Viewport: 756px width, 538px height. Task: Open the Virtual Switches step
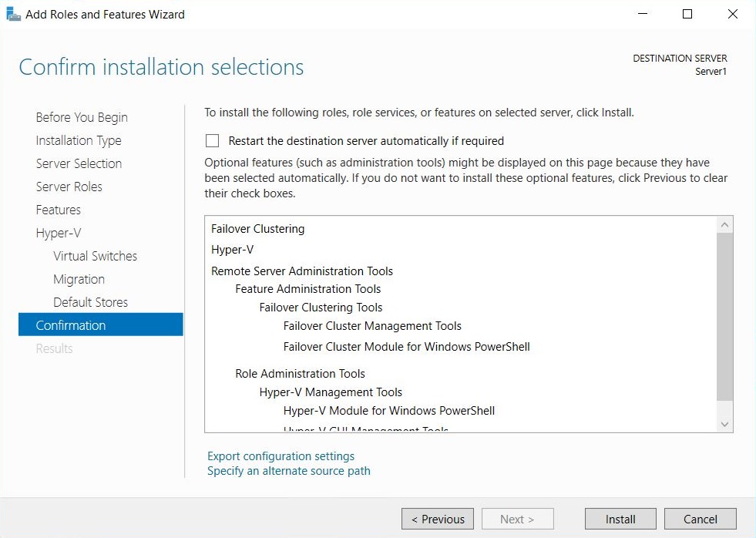[x=95, y=256]
